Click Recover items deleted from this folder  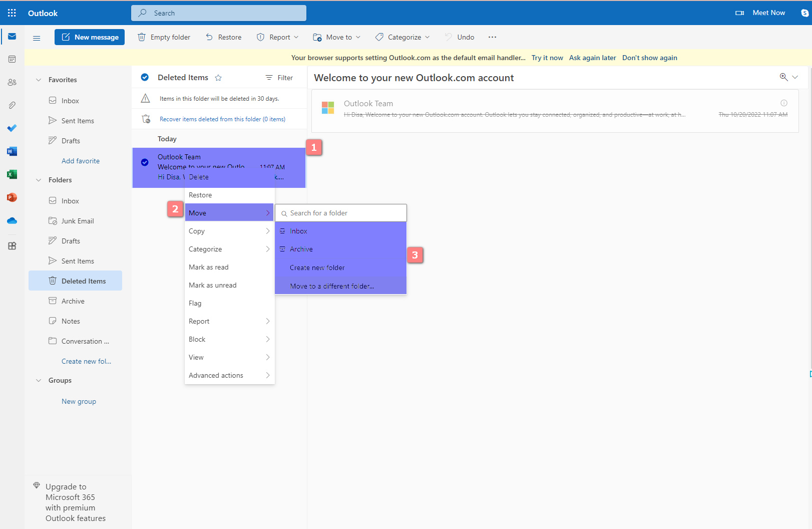point(222,119)
